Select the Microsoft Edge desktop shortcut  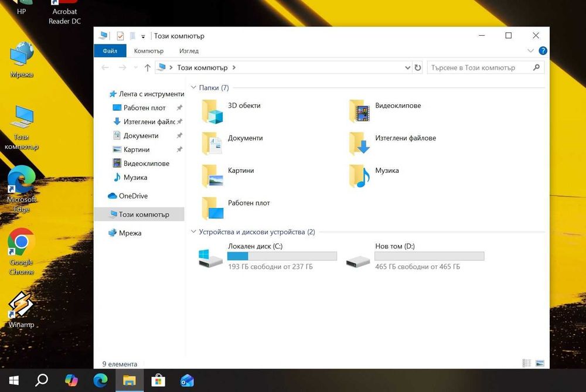[x=22, y=189]
